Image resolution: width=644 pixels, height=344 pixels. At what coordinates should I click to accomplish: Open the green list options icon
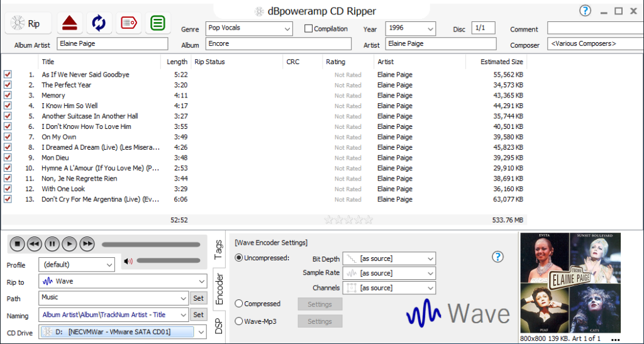pos(158,23)
